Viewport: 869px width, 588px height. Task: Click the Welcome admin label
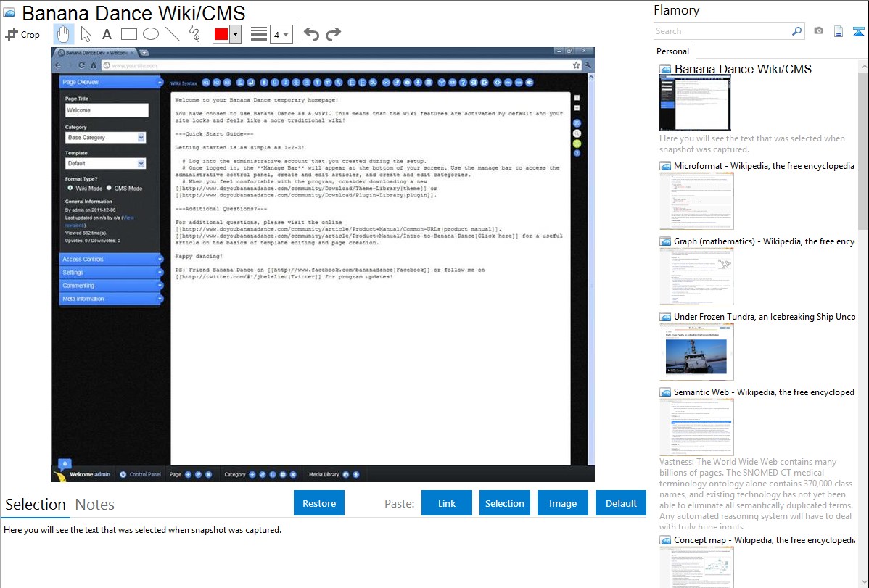point(90,474)
